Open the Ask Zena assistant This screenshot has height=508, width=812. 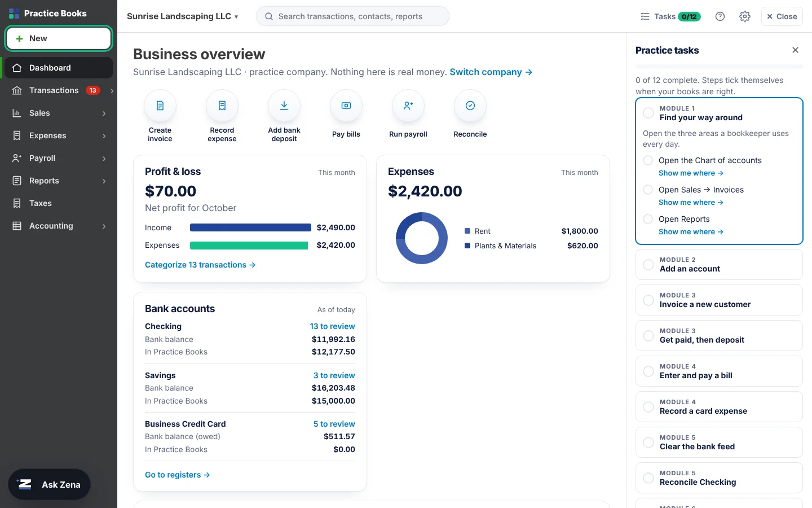(49, 484)
